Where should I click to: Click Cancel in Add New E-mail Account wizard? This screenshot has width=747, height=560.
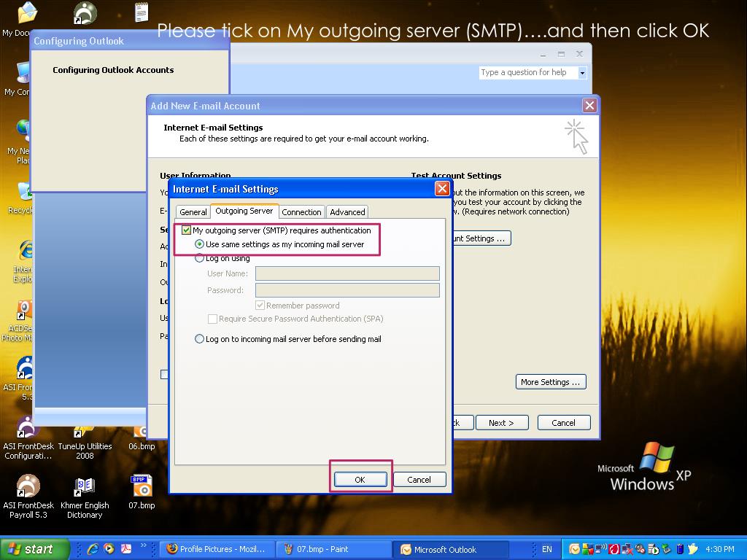click(564, 423)
